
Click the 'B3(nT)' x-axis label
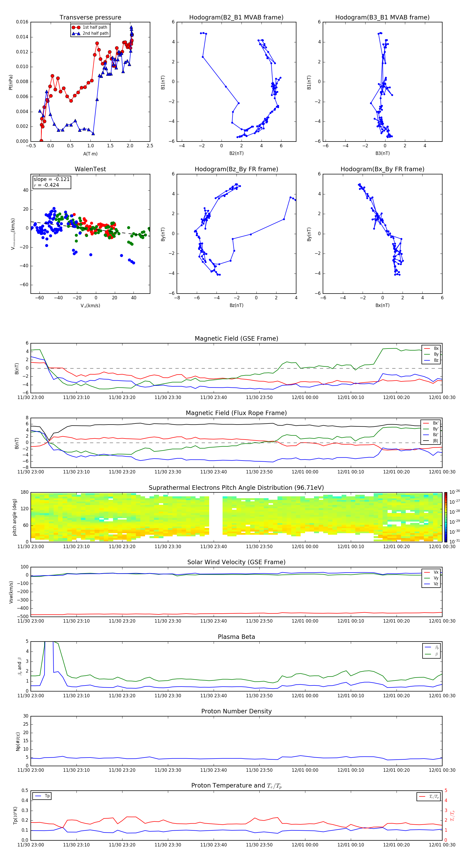click(x=382, y=153)
